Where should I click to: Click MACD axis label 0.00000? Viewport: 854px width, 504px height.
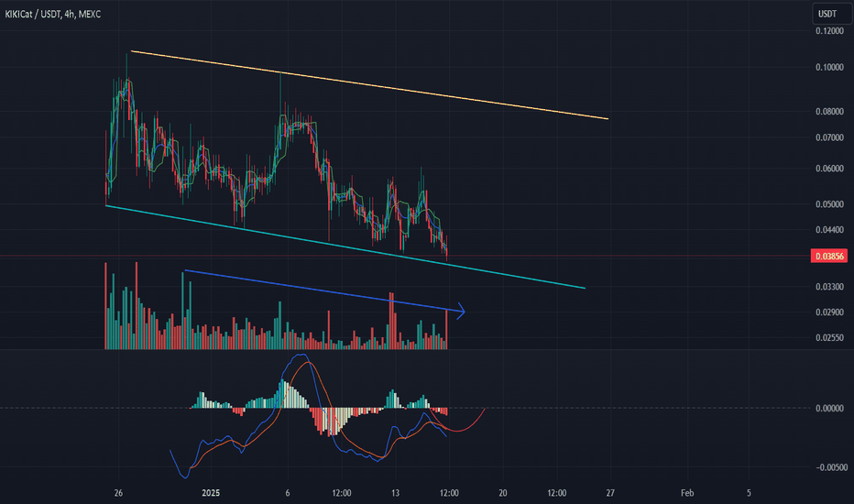pyautogui.click(x=829, y=408)
